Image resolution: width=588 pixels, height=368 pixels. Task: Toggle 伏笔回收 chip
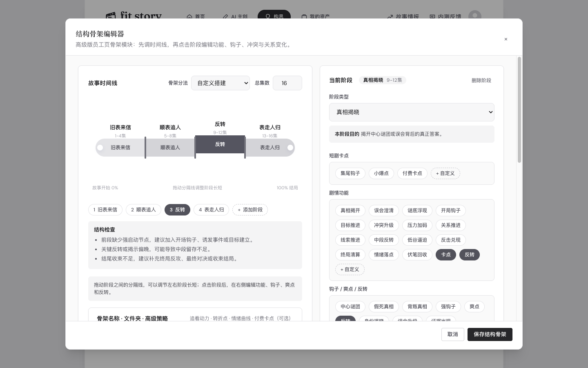[x=417, y=255]
